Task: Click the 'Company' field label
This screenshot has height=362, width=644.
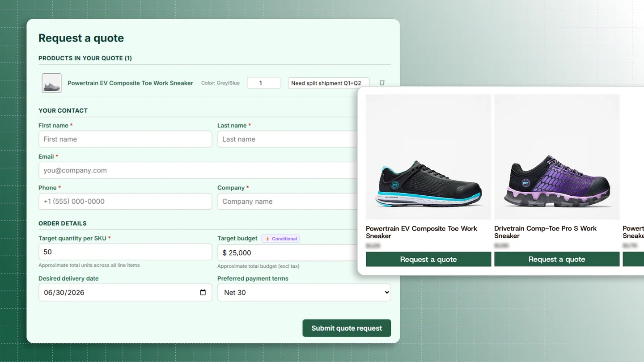Action: [231, 188]
